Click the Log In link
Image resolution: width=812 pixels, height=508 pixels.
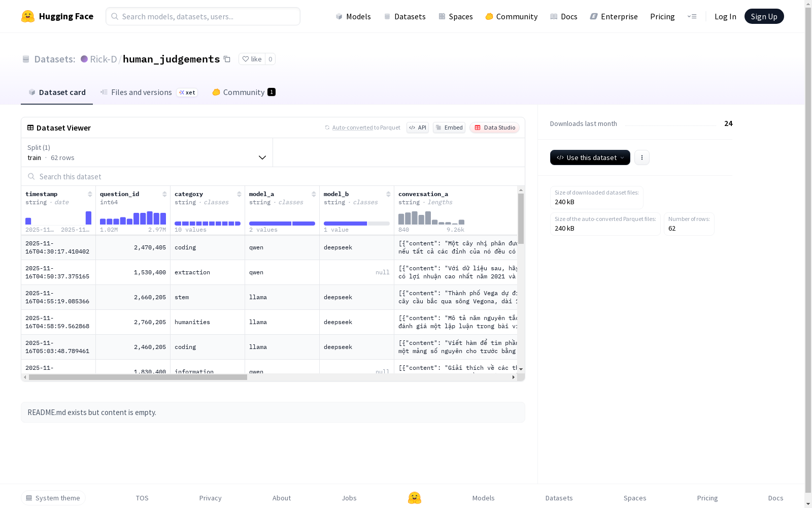click(x=725, y=16)
